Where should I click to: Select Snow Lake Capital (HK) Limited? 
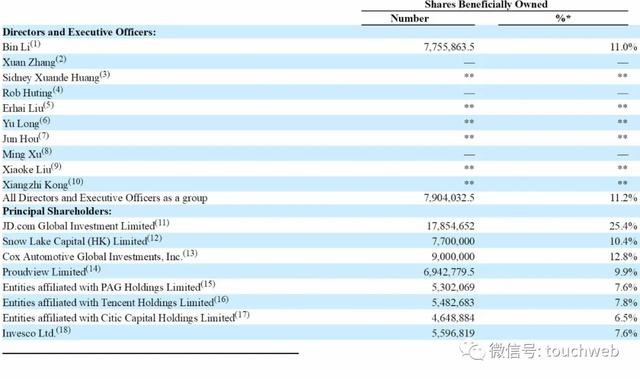(x=82, y=240)
